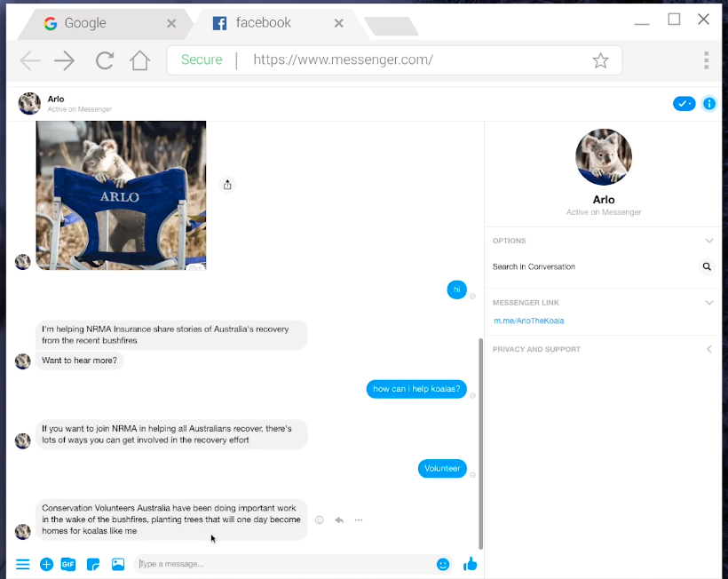Toggle the blue checkmark mark-done button
This screenshot has height=579, width=728.
[684, 104]
